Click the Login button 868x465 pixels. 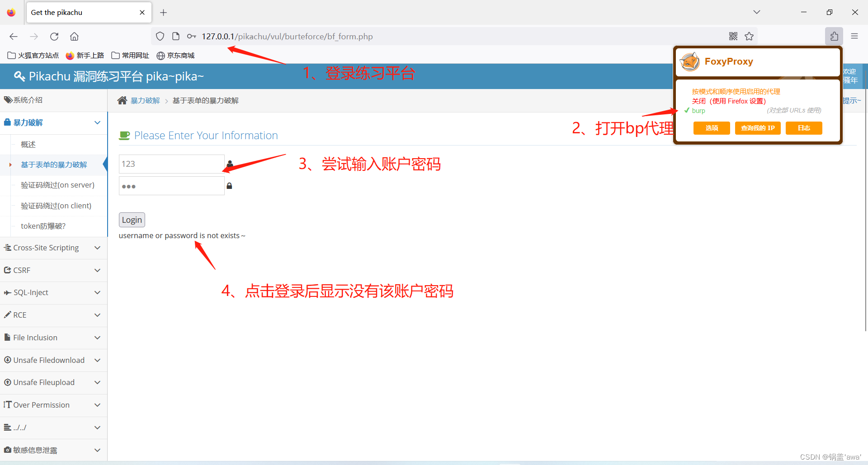pos(132,220)
